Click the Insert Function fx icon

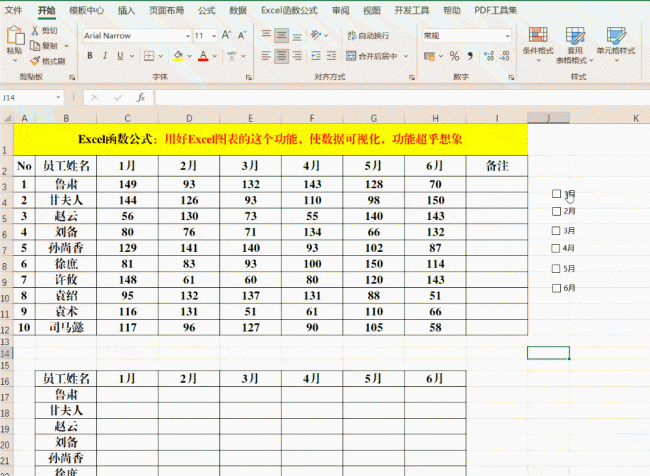coord(141,97)
